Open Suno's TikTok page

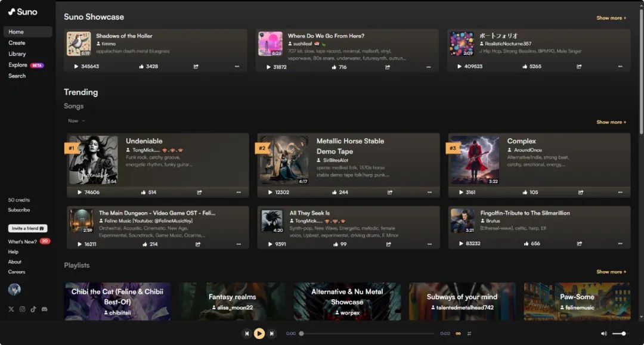pyautogui.click(x=33, y=309)
